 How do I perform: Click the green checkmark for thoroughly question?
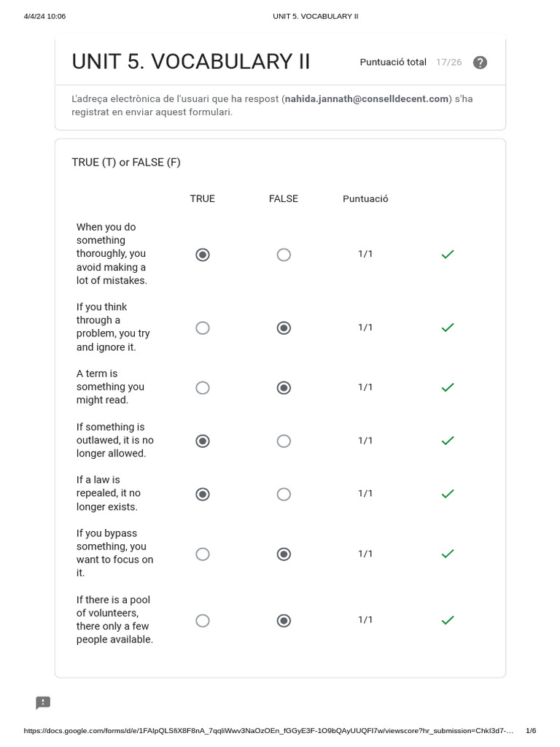tap(448, 255)
